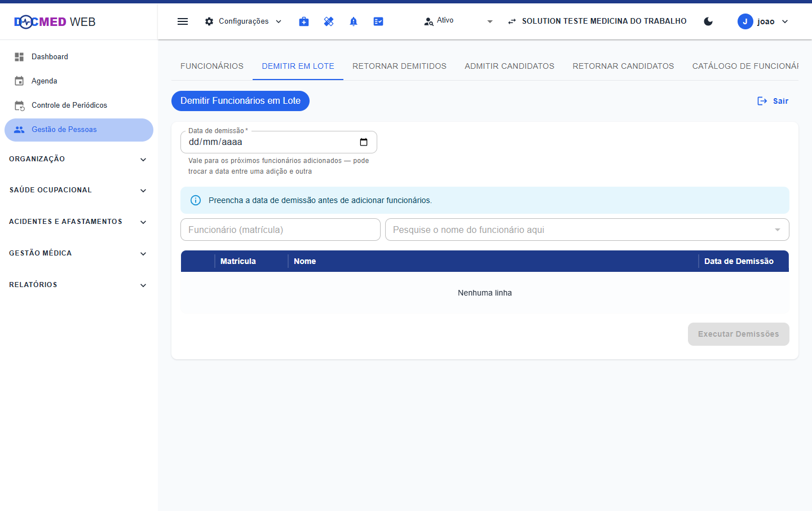Open the notifications bell icon
Screen dimensions: 812x511
coord(354,21)
